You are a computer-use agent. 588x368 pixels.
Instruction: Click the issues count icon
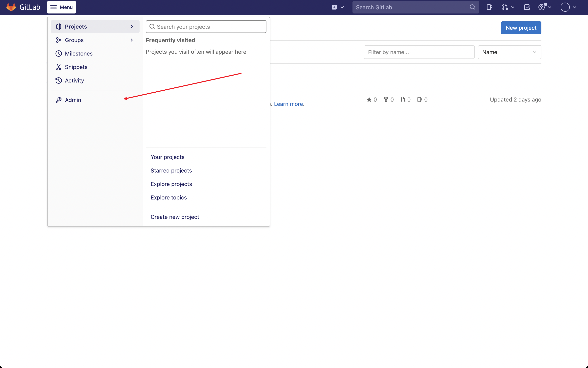click(420, 100)
